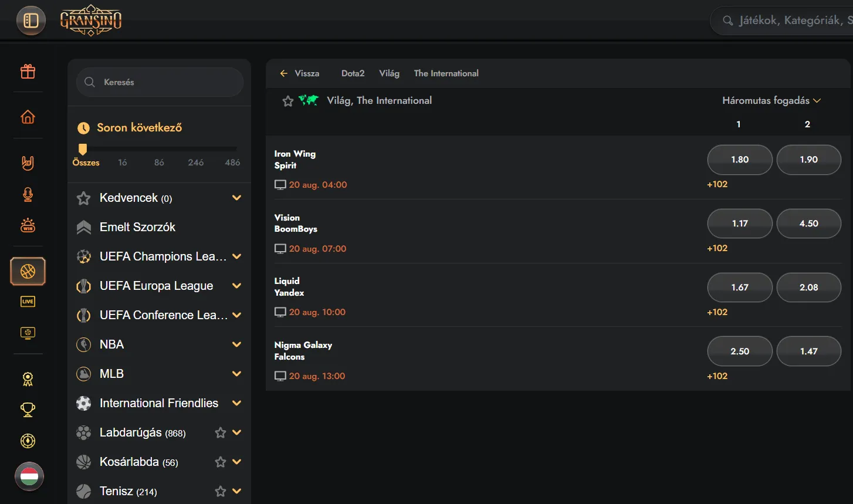Set the upcoming slider to 486
Image resolution: width=853 pixels, height=504 pixels.
232,163
